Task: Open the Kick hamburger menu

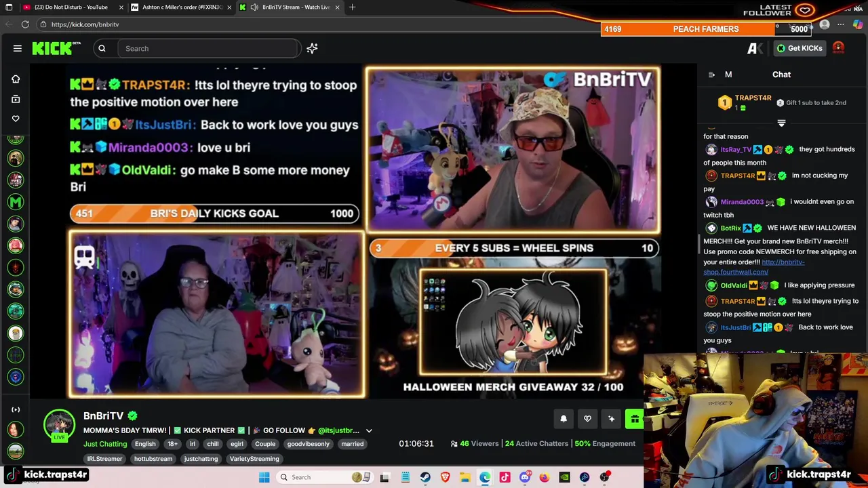Action: [18, 48]
